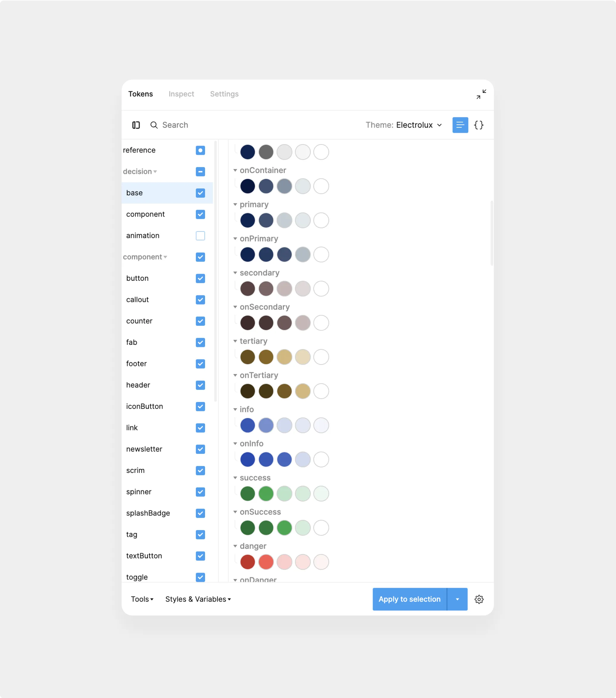
Task: Toggle the sidebar panel icon
Action: coord(136,125)
